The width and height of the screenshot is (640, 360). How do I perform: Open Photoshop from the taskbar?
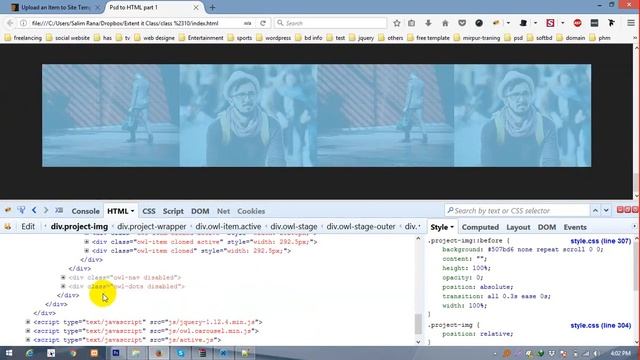click(x=116, y=353)
